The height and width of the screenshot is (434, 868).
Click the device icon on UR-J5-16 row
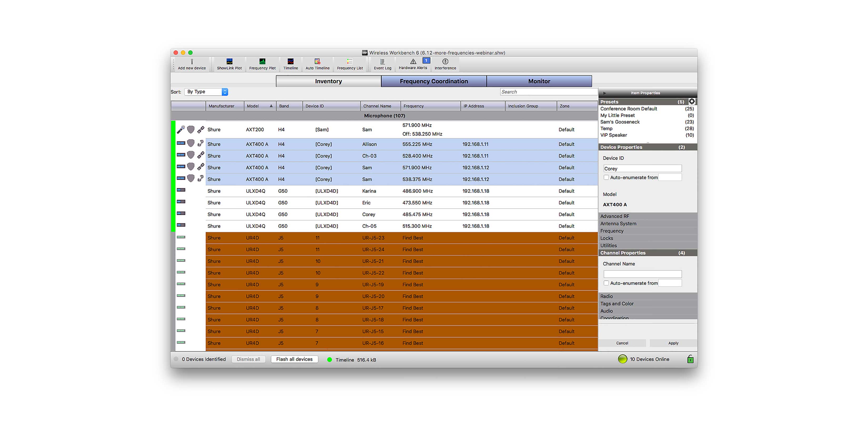pos(181,342)
